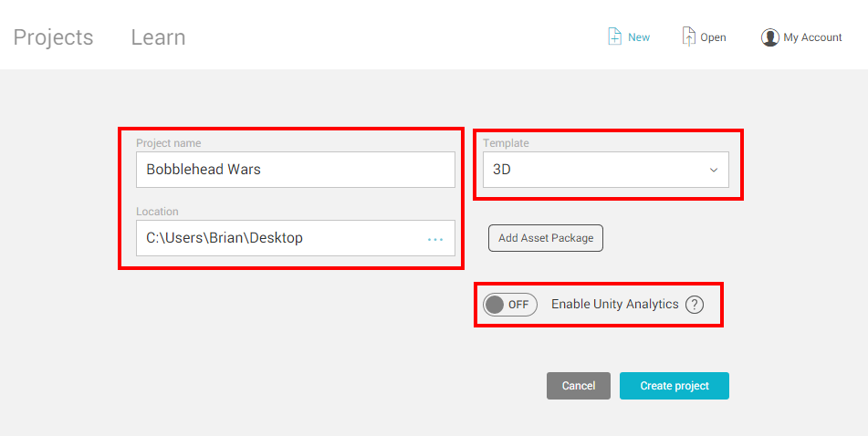Click the Open project file icon

(x=688, y=36)
